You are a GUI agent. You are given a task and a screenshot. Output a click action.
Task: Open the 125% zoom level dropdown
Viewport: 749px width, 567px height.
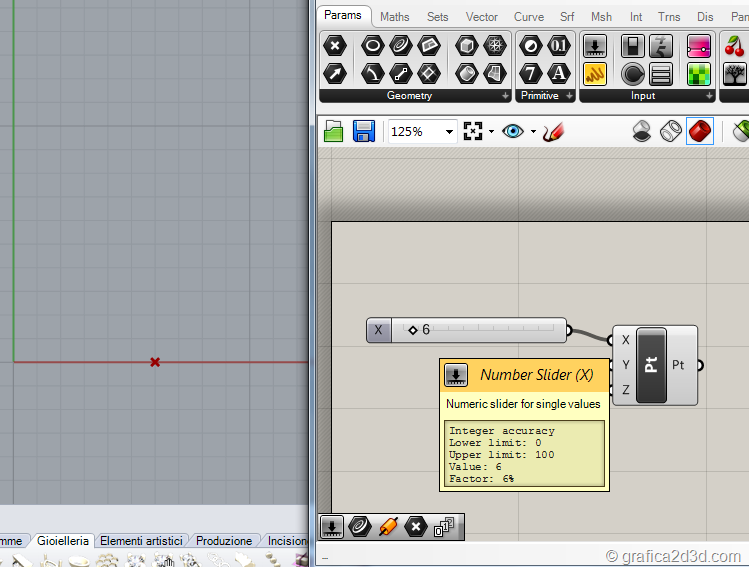(449, 131)
